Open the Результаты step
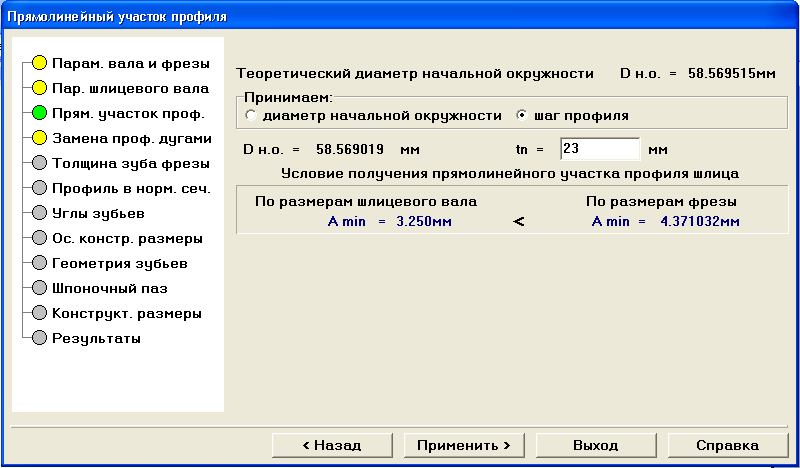Image resolution: width=800 pixels, height=468 pixels. tap(96, 339)
